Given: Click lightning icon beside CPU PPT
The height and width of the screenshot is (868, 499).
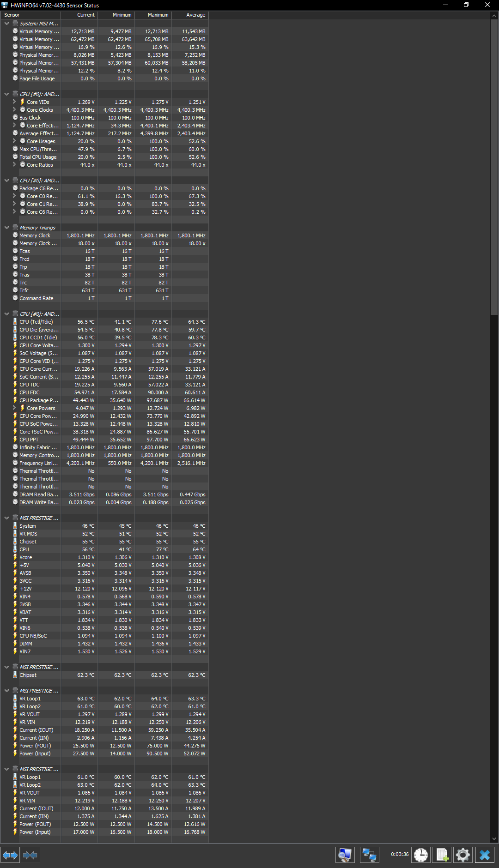Looking at the screenshot, I should (15, 440).
